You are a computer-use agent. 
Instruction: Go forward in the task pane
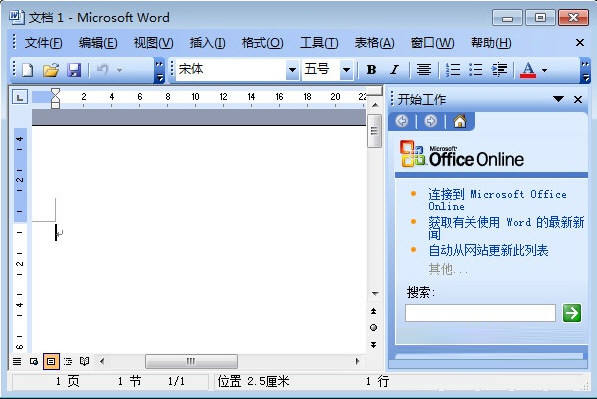coord(430,121)
